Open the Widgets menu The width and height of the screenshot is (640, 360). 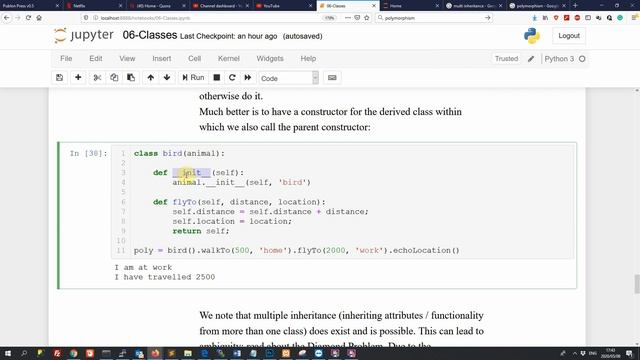point(270,58)
